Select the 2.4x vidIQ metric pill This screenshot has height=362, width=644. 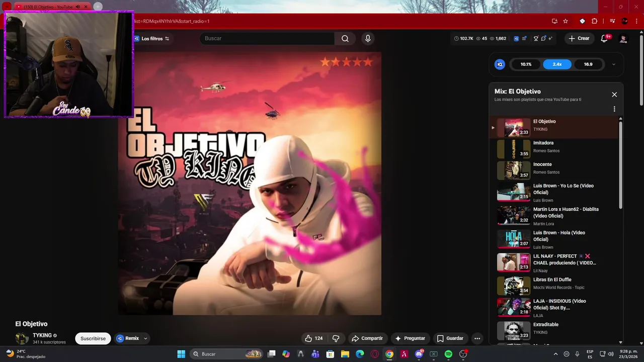pyautogui.click(x=557, y=64)
